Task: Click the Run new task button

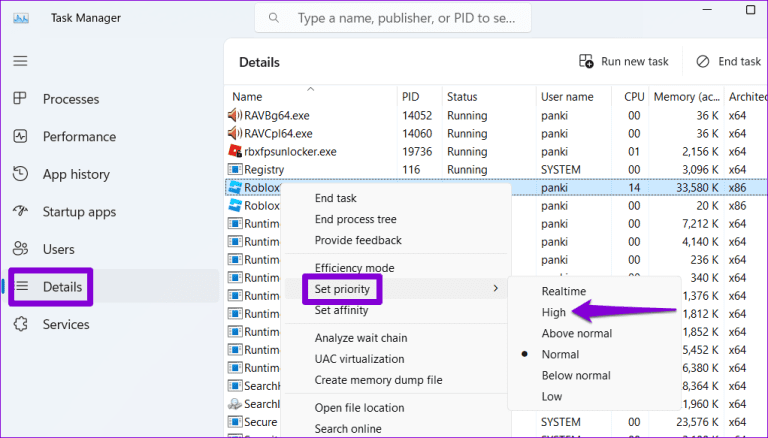Action: point(624,62)
